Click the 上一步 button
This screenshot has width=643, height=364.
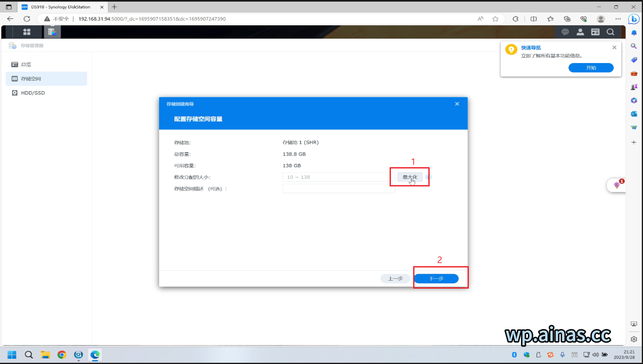395,279
